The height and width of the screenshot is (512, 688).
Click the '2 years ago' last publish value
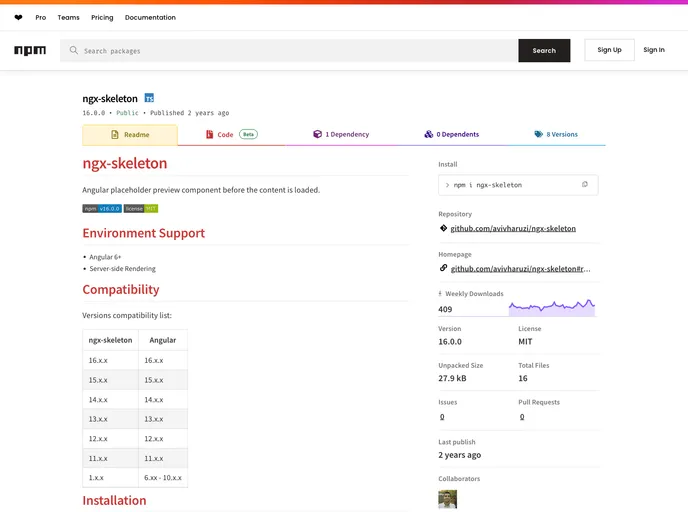coord(459,455)
